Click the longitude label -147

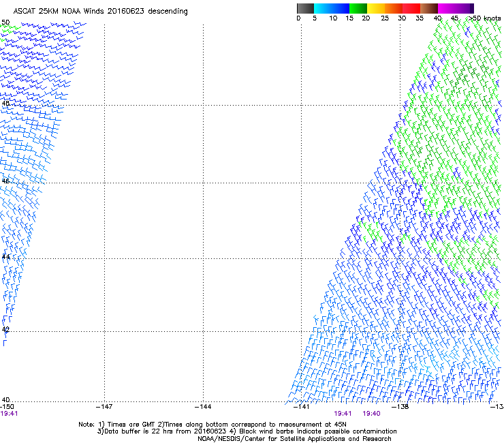(104, 407)
